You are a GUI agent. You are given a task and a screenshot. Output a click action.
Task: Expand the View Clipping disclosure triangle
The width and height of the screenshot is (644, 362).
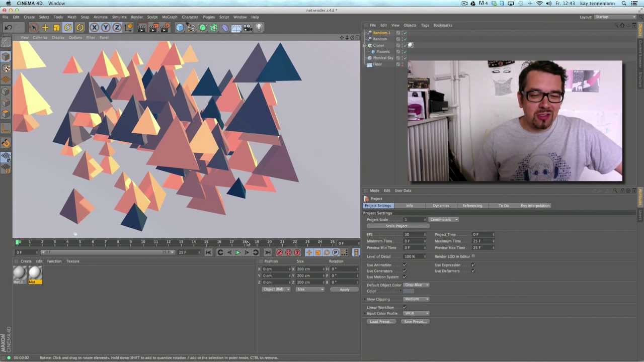[365, 299]
